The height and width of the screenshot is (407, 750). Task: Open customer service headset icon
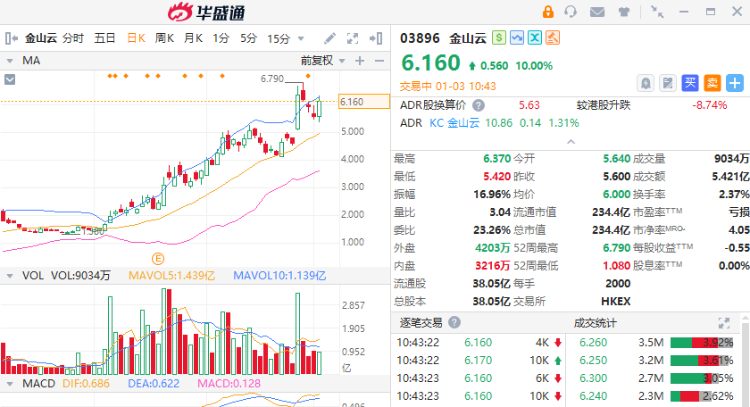point(570,11)
